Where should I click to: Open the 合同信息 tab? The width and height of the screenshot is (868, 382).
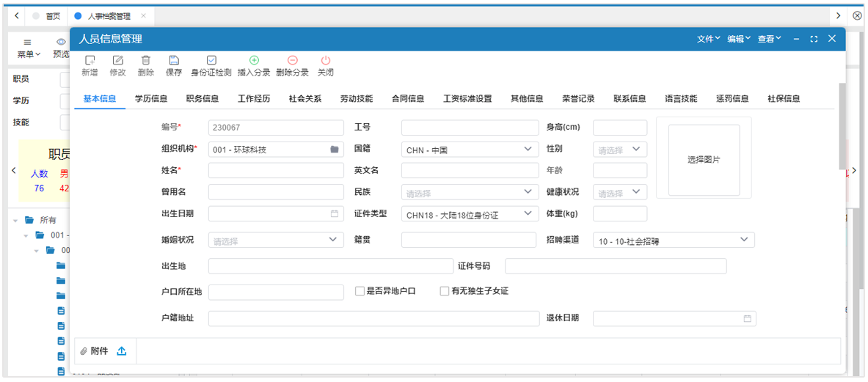coord(408,99)
